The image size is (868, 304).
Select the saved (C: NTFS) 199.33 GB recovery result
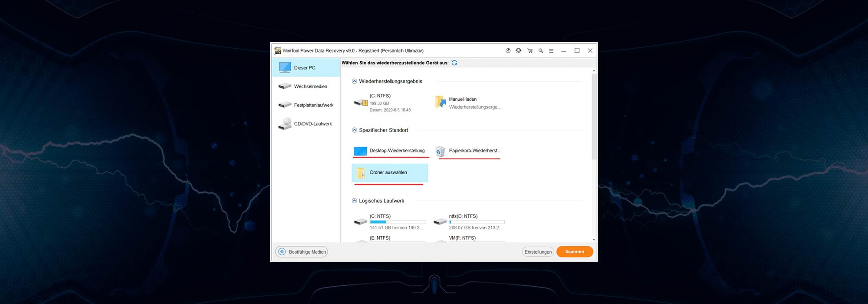coord(389,103)
